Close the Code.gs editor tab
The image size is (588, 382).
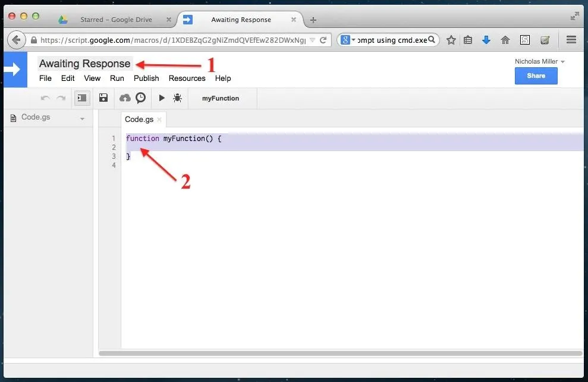[x=159, y=120]
